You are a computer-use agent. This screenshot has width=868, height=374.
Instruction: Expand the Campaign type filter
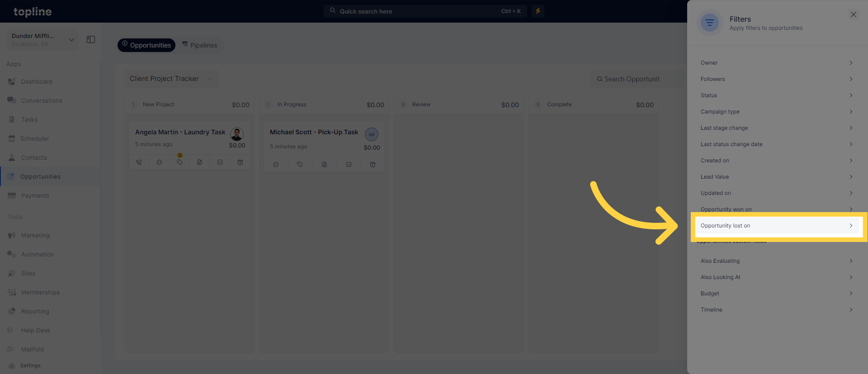pyautogui.click(x=777, y=112)
